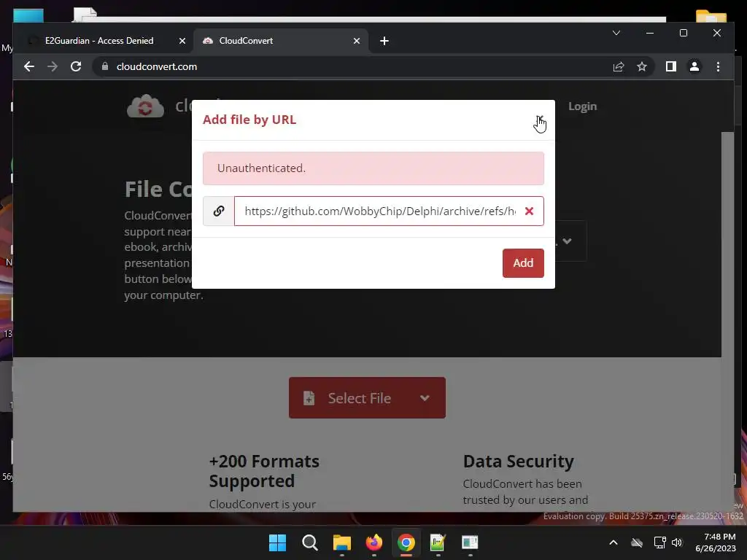Reload the cloudconvert.com page
This screenshot has width=747, height=560.
(x=76, y=66)
